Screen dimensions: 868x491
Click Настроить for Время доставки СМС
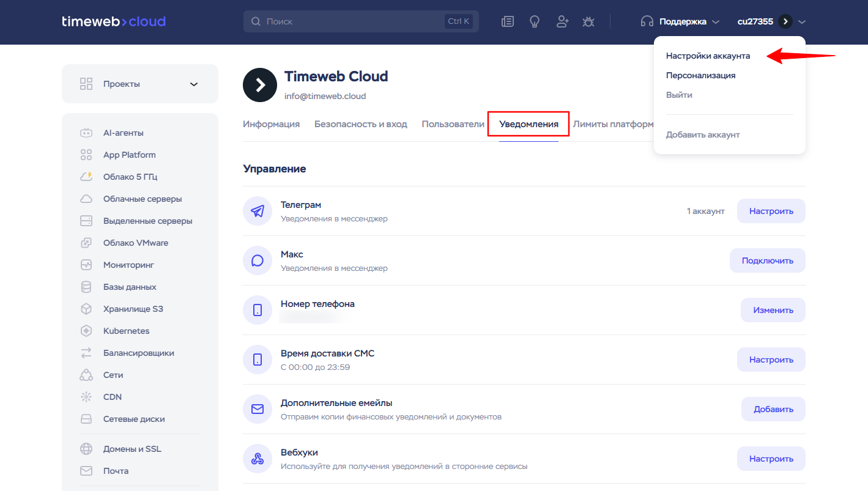pos(771,360)
